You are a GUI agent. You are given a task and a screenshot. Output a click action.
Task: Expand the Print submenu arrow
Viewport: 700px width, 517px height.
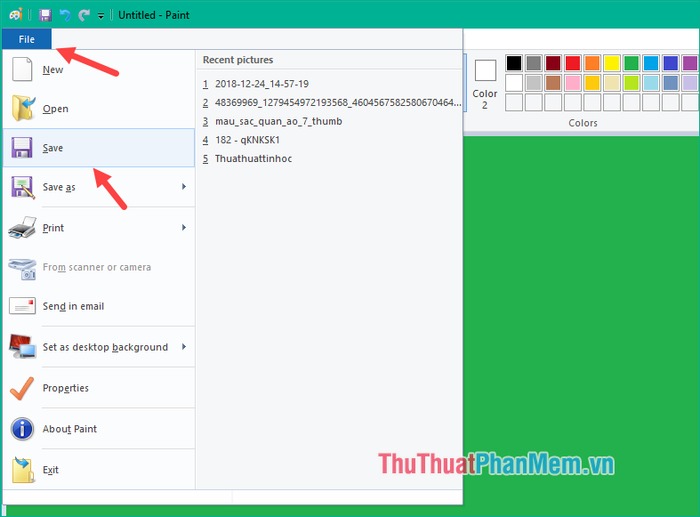pyautogui.click(x=184, y=228)
